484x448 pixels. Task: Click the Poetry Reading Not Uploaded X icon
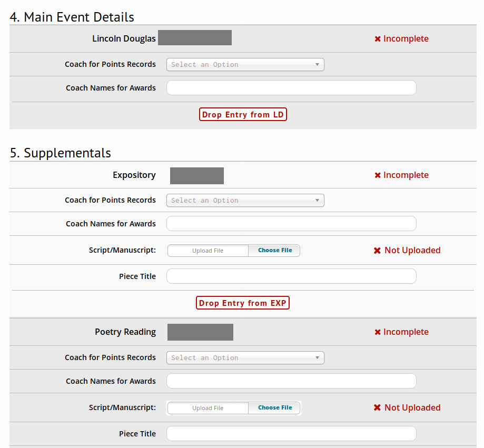pos(377,408)
